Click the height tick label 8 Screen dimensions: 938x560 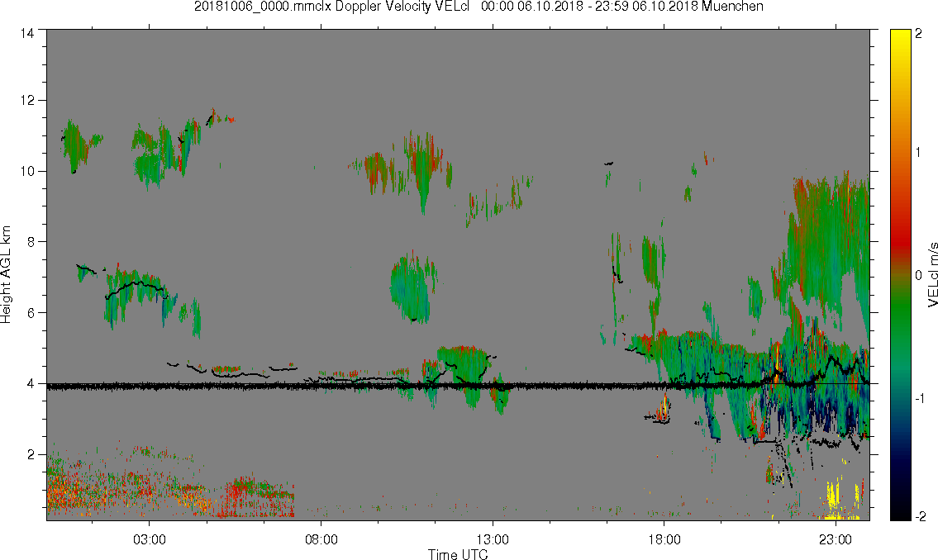pos(31,241)
